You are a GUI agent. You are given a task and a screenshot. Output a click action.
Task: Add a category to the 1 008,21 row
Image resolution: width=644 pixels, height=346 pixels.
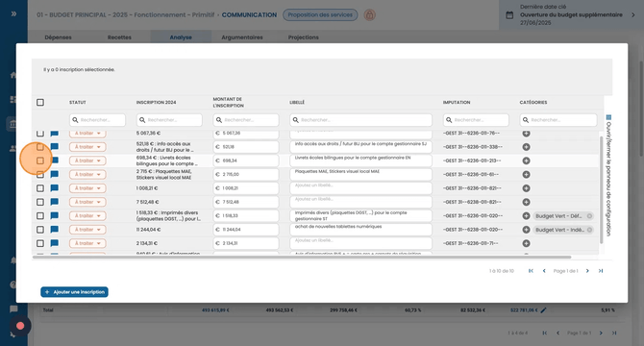[x=526, y=188]
